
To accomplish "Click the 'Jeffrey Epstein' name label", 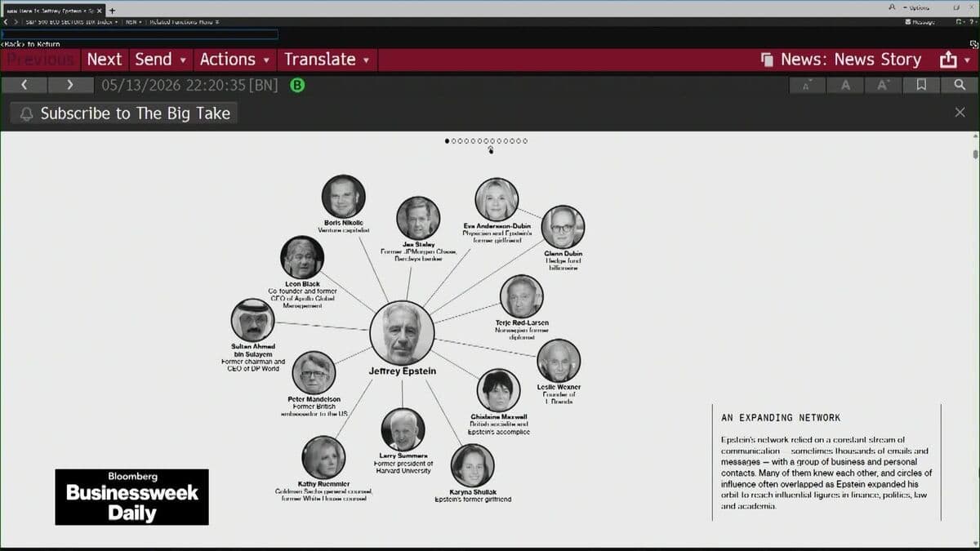I will 403,371.
